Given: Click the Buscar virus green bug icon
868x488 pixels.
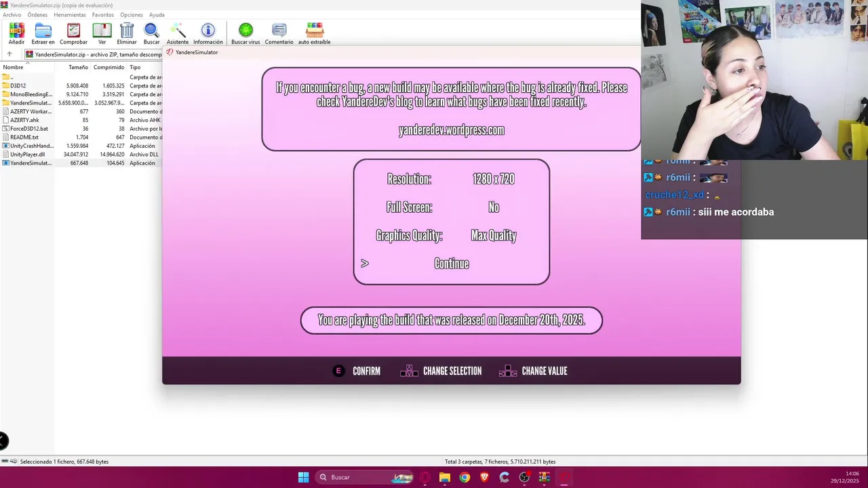Looking at the screenshot, I should [245, 33].
